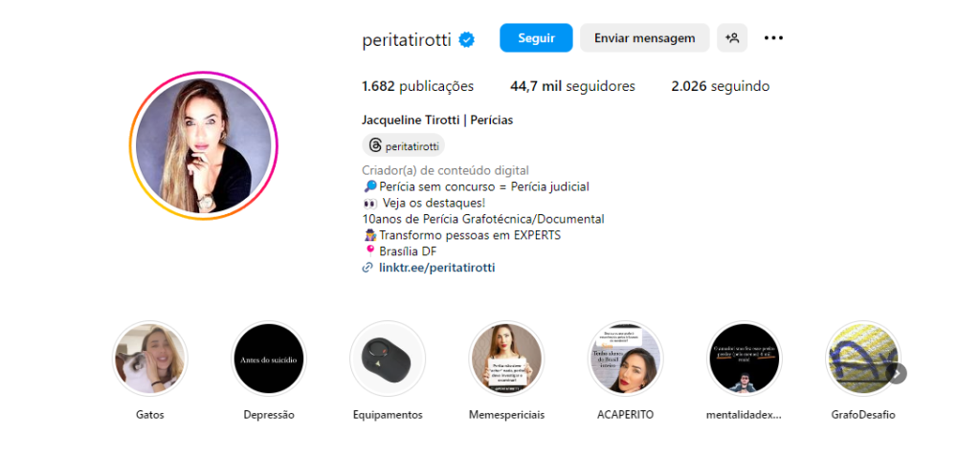Open the Equipamentos highlight circle
This screenshot has height=458, width=980.
[388, 359]
